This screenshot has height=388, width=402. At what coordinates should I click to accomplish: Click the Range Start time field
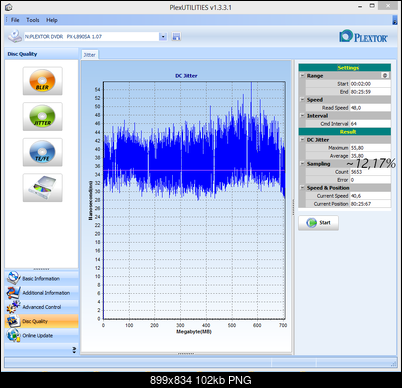click(x=370, y=84)
